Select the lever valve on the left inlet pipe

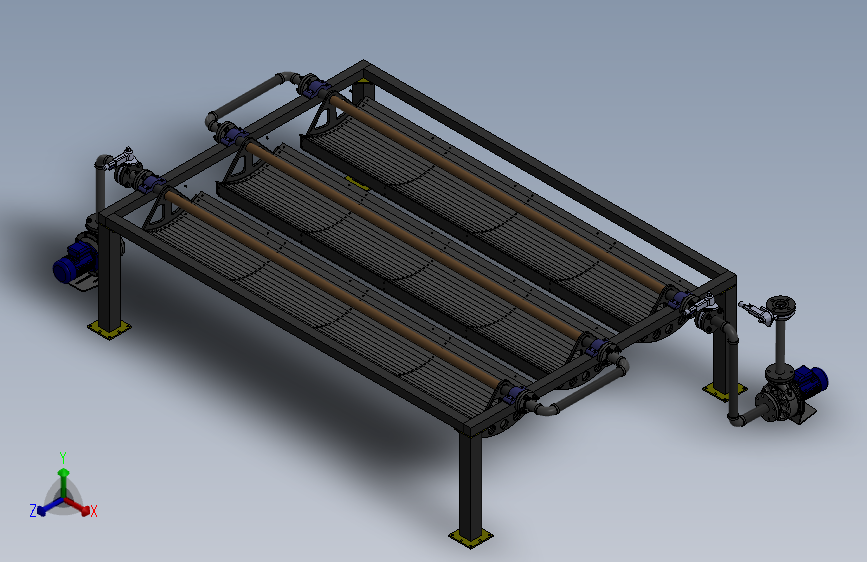point(122,159)
